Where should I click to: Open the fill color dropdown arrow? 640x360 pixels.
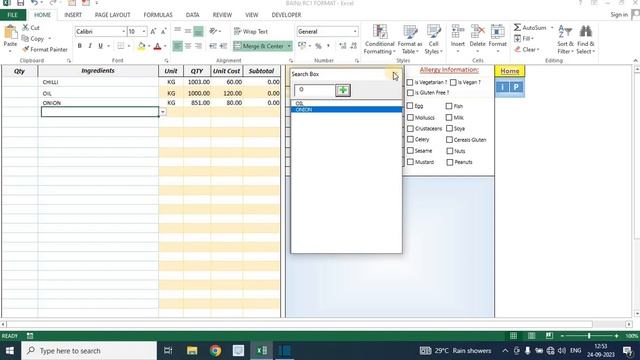click(x=149, y=46)
